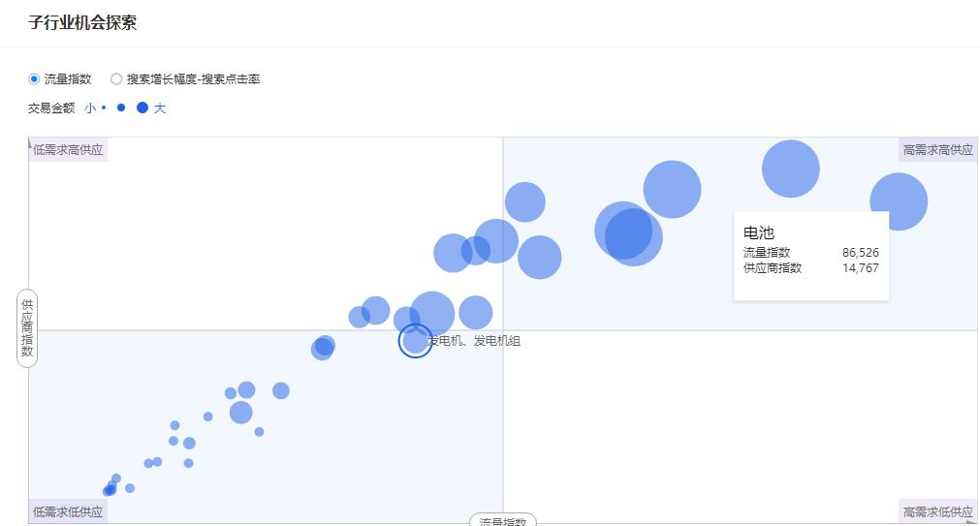Click the largest 交易金额 legend dot
The height and width of the screenshot is (526, 980).
click(x=142, y=108)
